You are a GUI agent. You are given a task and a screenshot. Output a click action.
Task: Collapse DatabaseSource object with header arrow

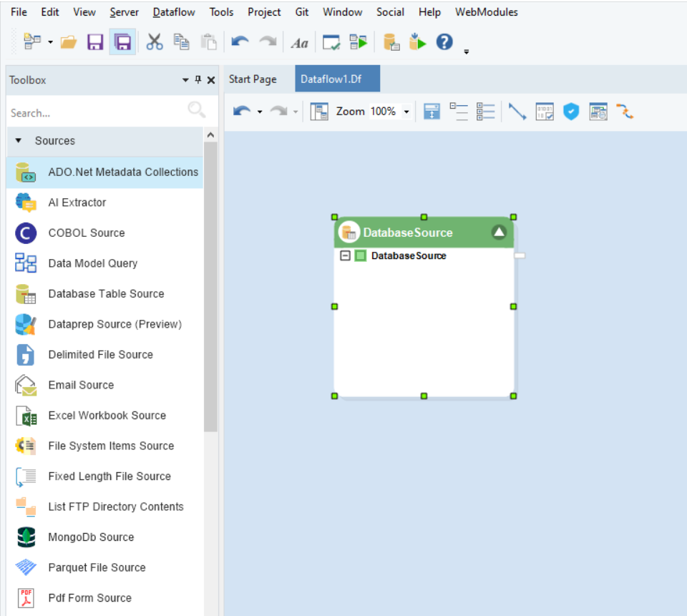coord(499,233)
